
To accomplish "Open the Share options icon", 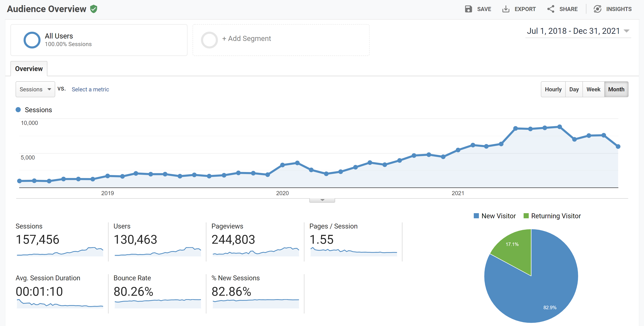I will 551,9.
